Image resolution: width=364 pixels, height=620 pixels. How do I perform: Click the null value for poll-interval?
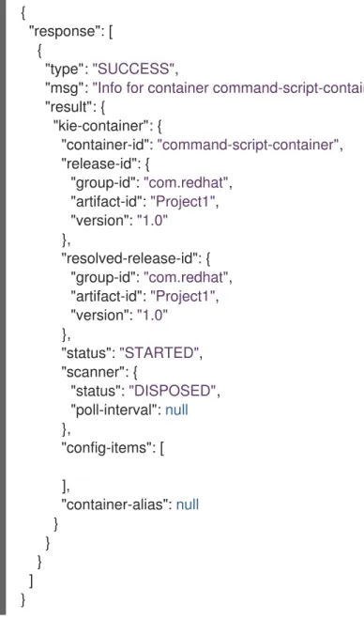pyautogui.click(x=176, y=410)
